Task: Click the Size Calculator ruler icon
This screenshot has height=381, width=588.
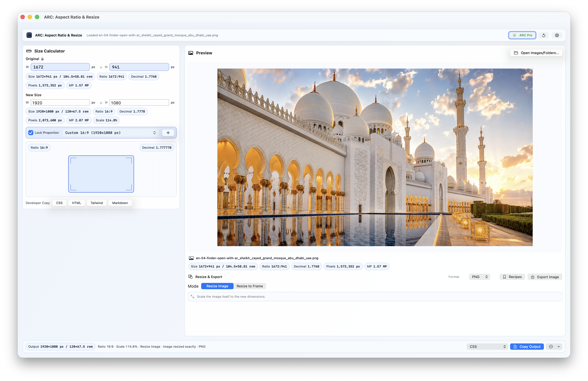Action: coord(29,51)
